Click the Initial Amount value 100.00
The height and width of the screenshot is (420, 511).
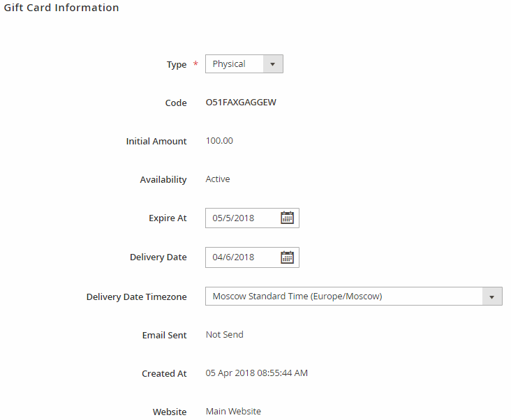coord(219,141)
